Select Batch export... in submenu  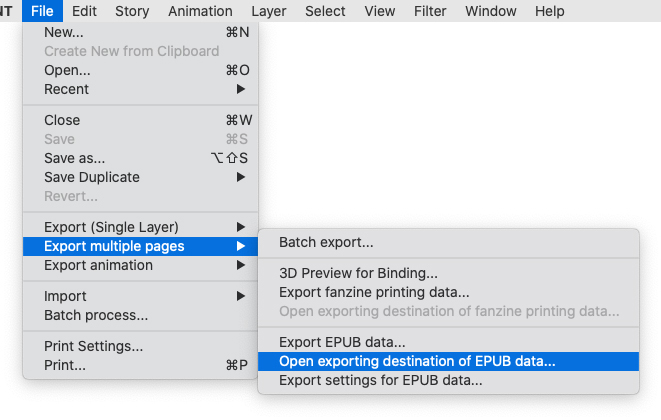coord(326,242)
